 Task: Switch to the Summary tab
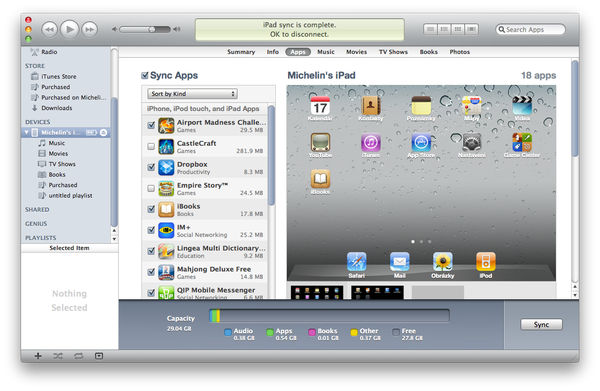(241, 52)
